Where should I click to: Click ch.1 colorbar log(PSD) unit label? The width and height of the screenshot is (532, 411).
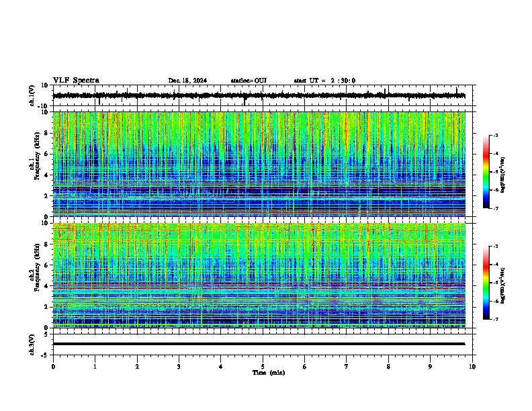(503, 175)
